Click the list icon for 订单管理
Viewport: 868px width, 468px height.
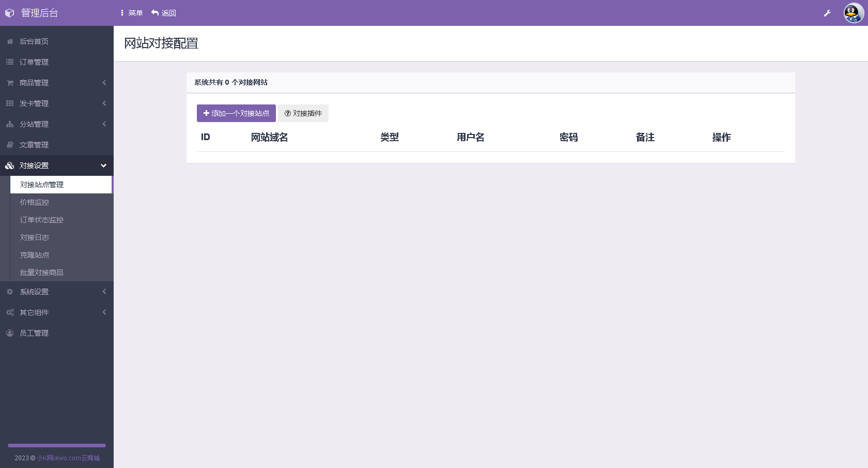pyautogui.click(x=10, y=62)
